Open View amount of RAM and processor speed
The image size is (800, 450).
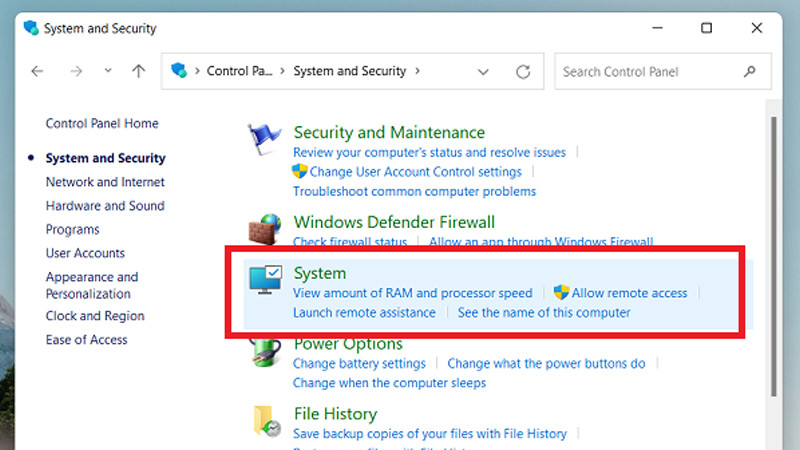coord(412,293)
